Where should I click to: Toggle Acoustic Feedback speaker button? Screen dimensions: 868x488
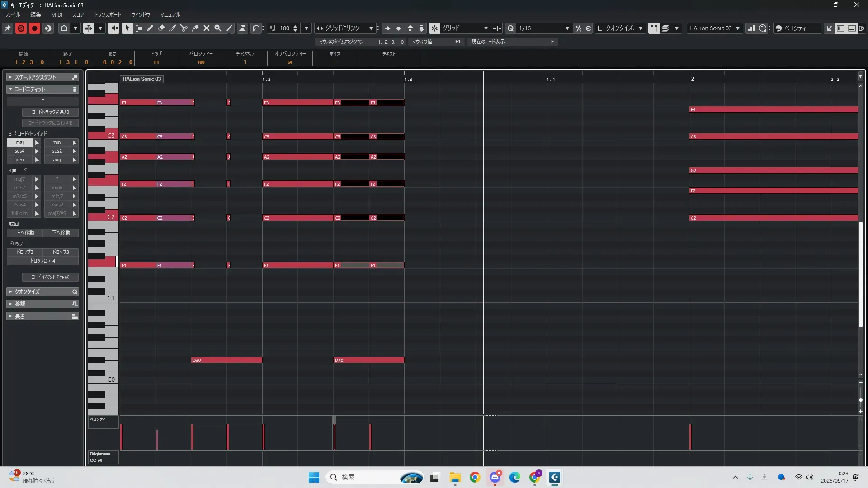tap(113, 28)
